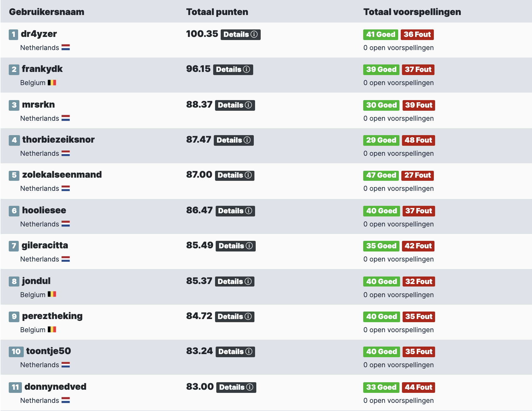532x411 pixels.
Task: Click the Gebruikersnaam column header
Action: coord(47,12)
